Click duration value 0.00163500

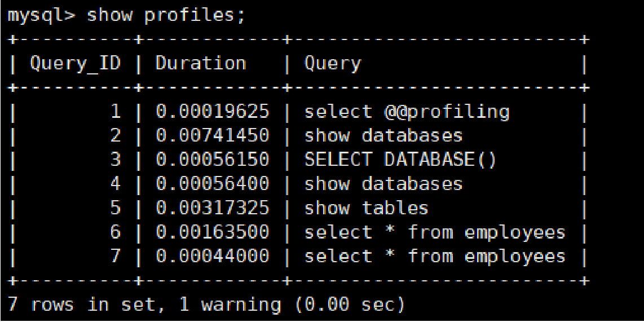(x=213, y=232)
